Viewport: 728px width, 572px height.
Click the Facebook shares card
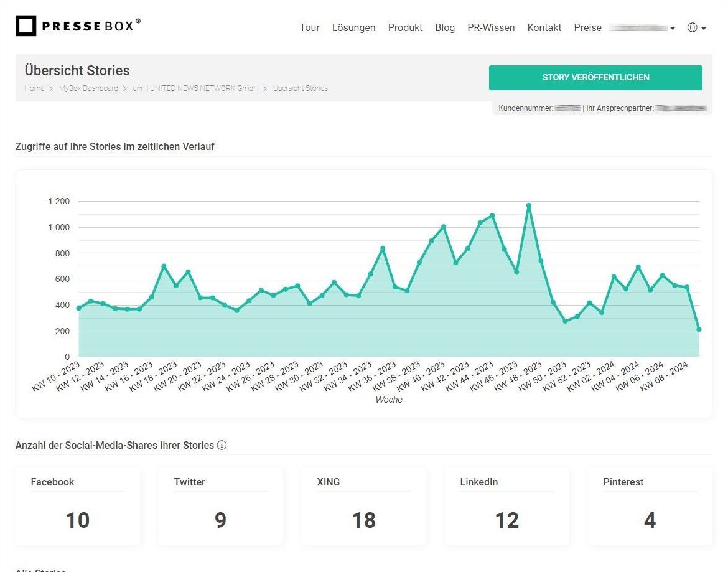click(77, 505)
